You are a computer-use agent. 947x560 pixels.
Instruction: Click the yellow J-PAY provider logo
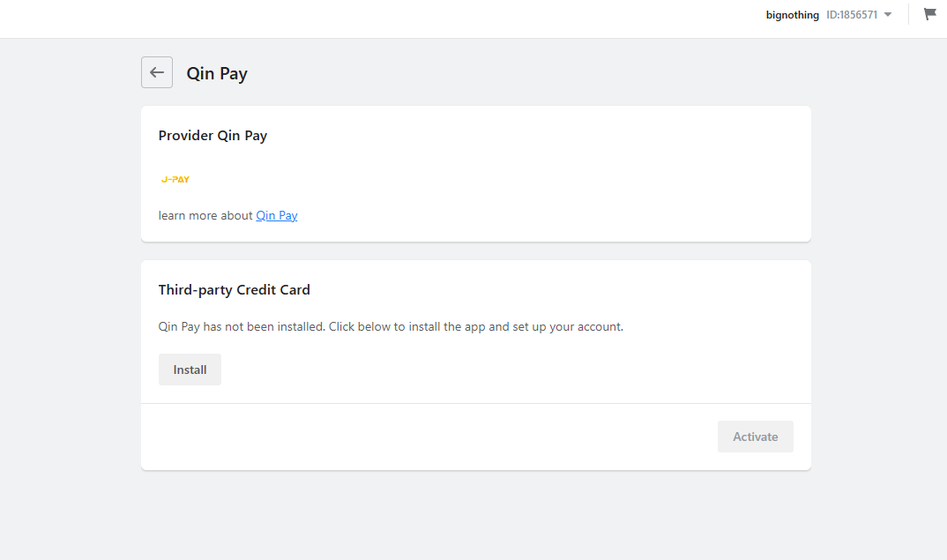[x=175, y=179]
